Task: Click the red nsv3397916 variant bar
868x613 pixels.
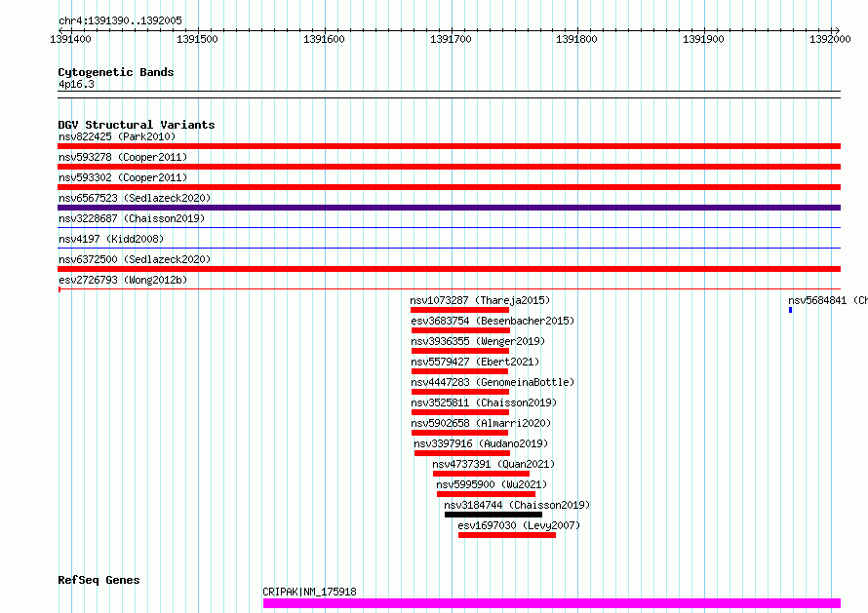Action: [461, 453]
